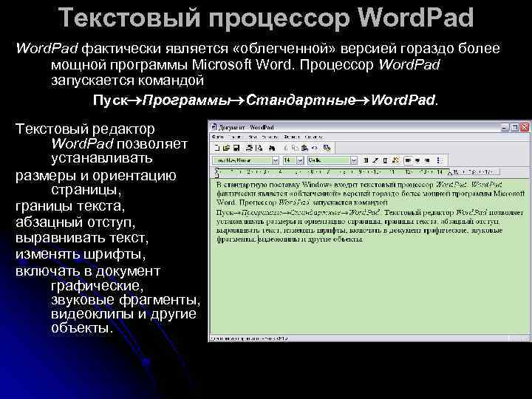
Task: Close the WordPad window with the red X
Action: coord(525,128)
